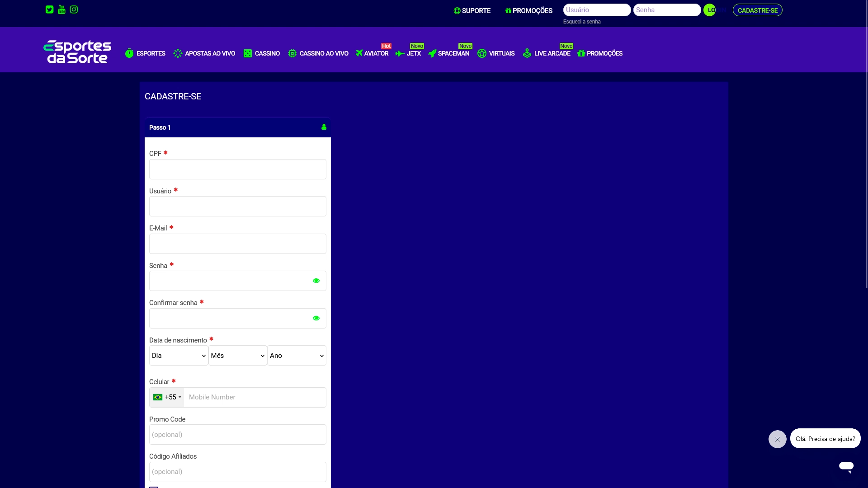
Task: Open the Twitter social icon
Action: 50,9
